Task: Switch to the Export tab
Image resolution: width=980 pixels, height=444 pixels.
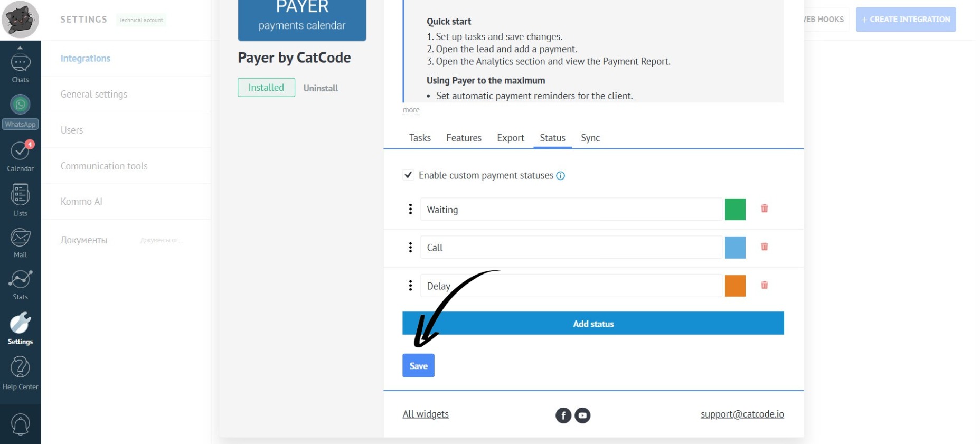Action: click(x=510, y=138)
